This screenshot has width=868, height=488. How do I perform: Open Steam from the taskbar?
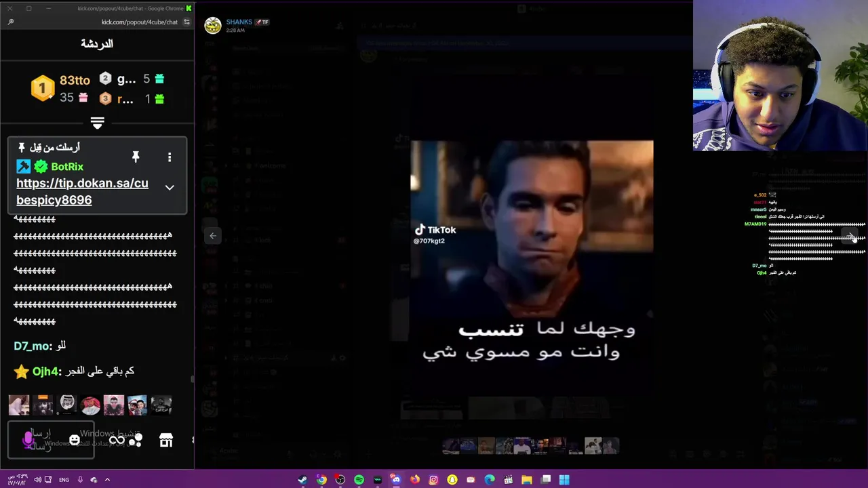(302, 480)
